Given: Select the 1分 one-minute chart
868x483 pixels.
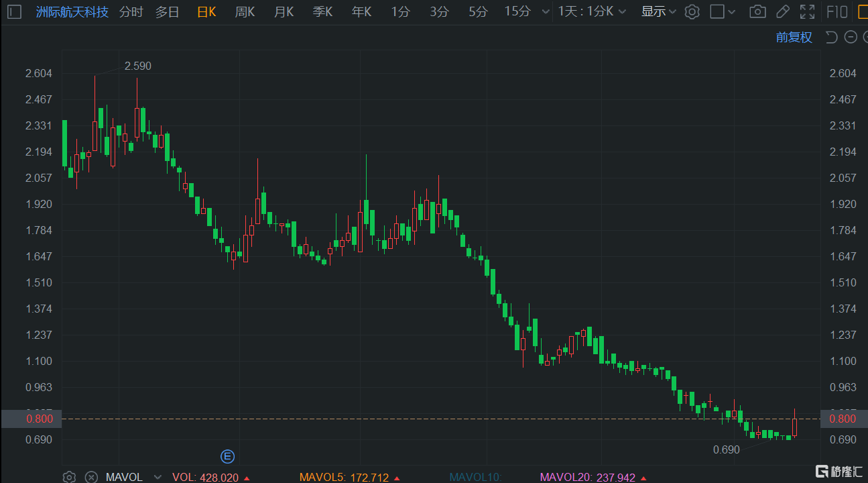Looking at the screenshot, I should coord(401,11).
